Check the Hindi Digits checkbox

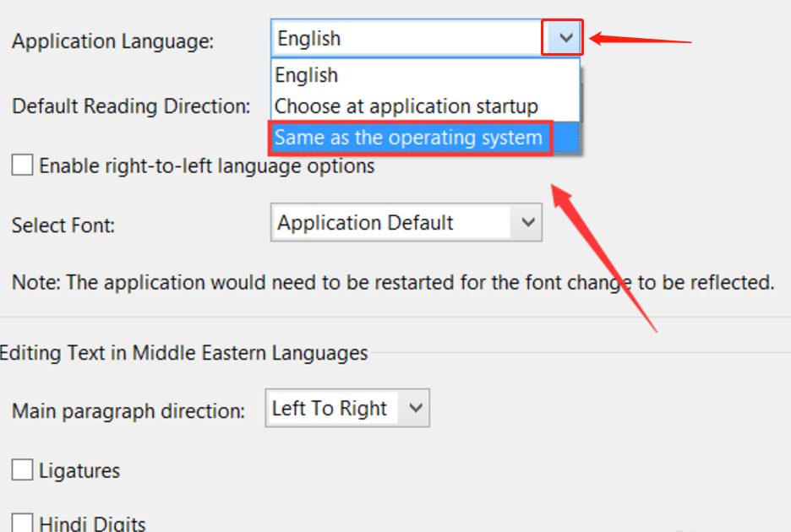pos(23,524)
